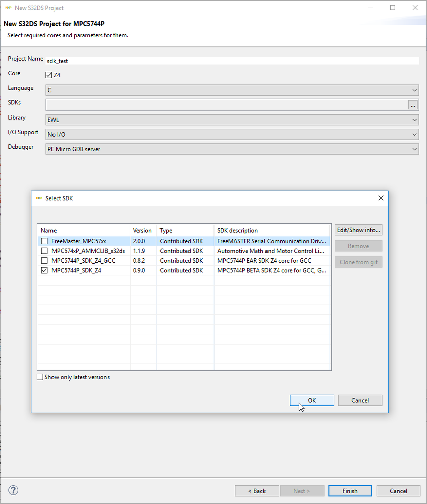427x504 pixels.
Task: Check the MPC574xP_AMMCLIB_s32ds checkbox
Action: (x=44, y=251)
